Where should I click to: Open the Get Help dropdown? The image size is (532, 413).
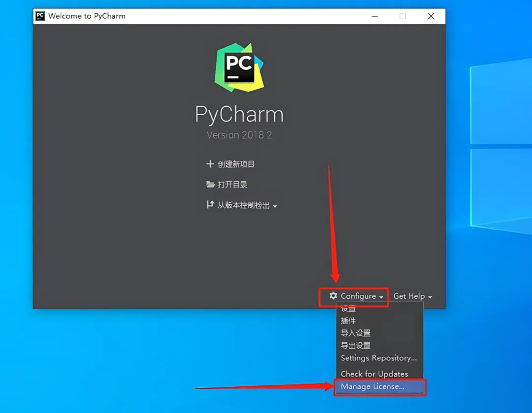[x=413, y=296]
